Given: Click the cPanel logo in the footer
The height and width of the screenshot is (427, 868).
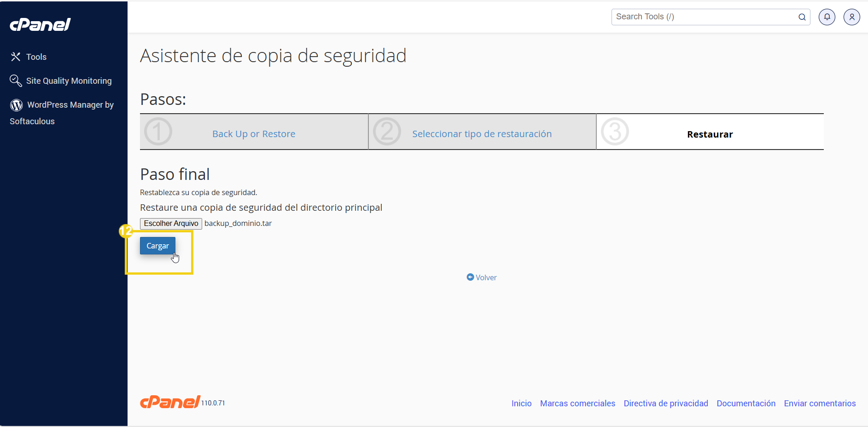Looking at the screenshot, I should tap(169, 402).
